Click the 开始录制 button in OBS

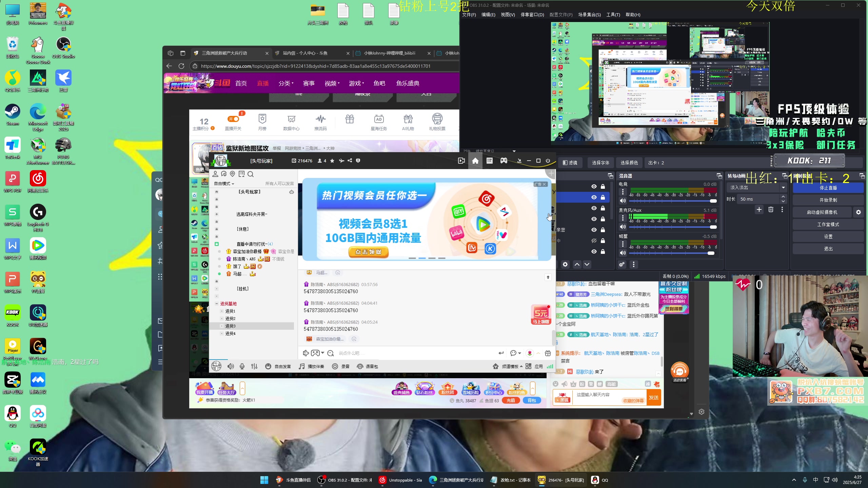tap(828, 200)
